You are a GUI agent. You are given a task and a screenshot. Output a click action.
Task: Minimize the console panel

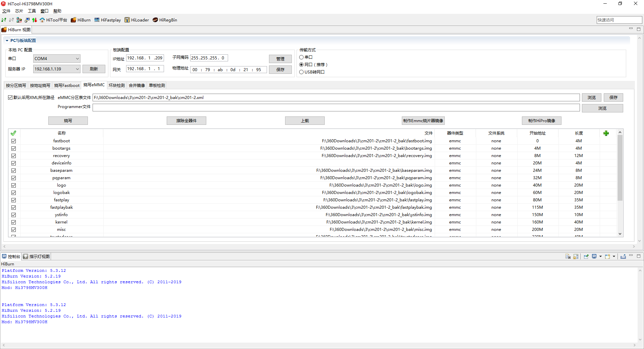[x=631, y=256]
